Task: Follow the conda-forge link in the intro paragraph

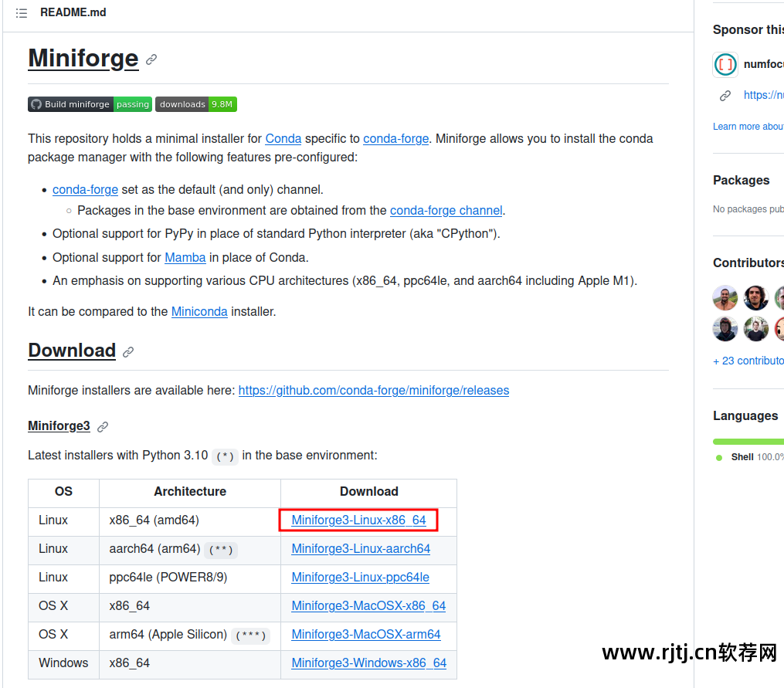Action: (396, 138)
